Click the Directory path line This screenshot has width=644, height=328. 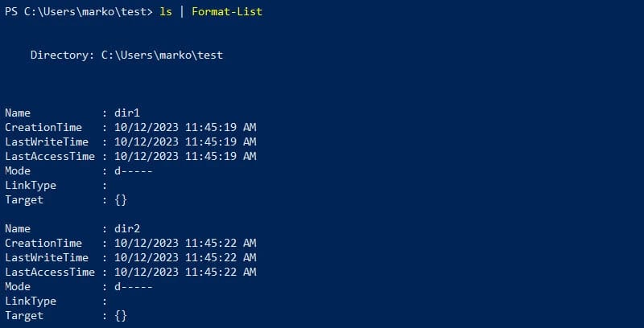click(126, 55)
